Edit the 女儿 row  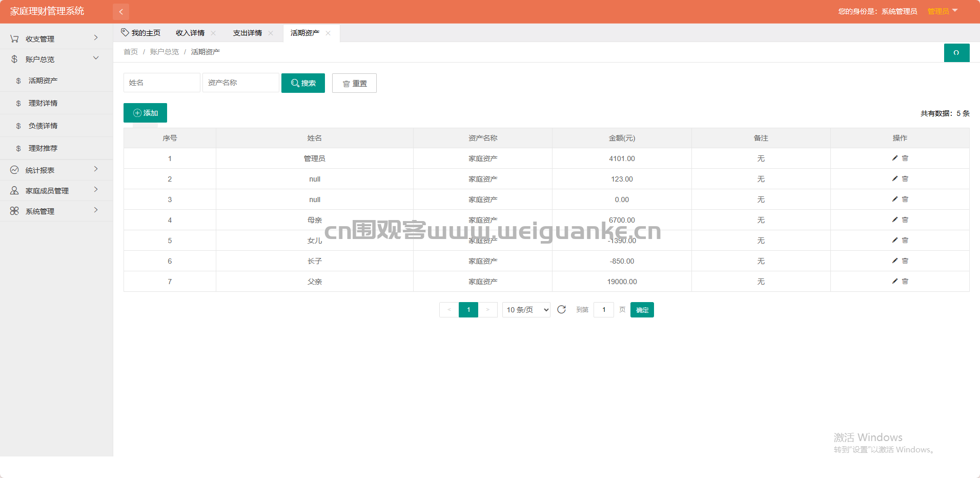895,240
